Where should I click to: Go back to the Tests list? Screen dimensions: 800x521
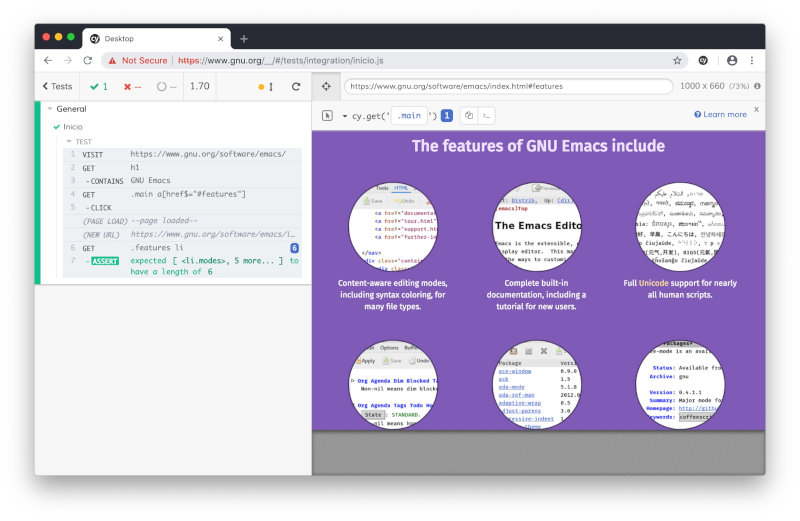coord(57,87)
